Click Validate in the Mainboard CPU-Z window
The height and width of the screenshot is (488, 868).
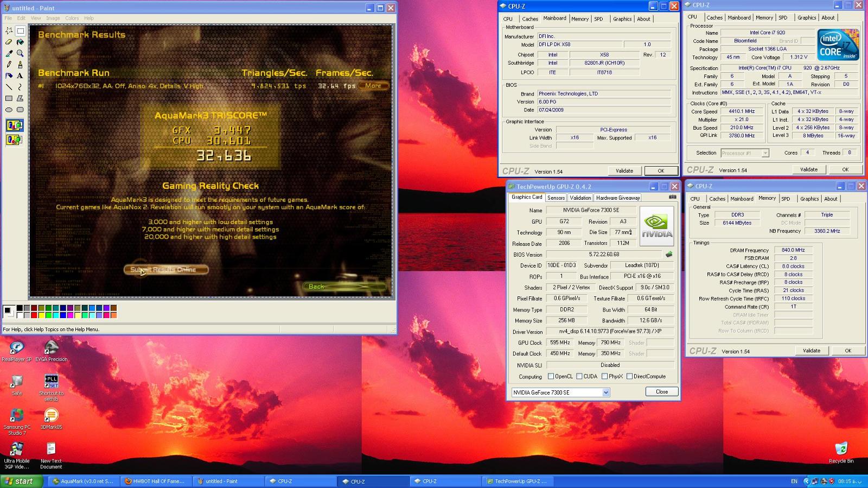click(624, 170)
